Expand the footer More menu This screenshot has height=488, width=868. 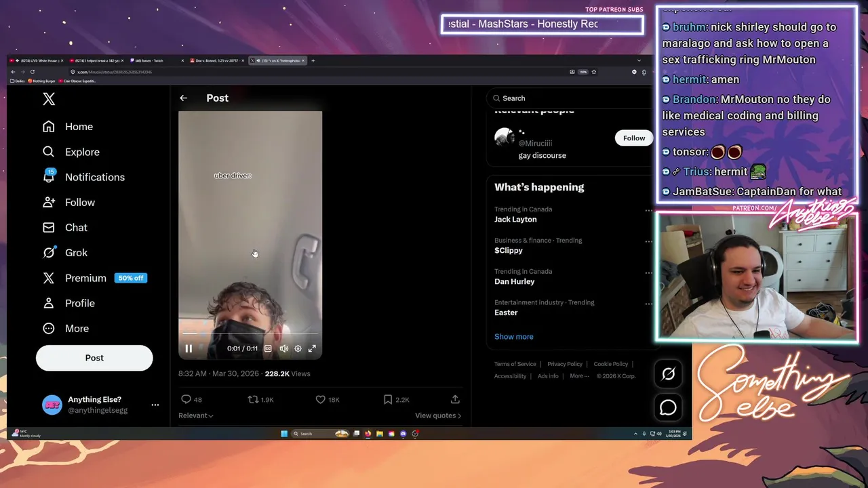click(579, 376)
